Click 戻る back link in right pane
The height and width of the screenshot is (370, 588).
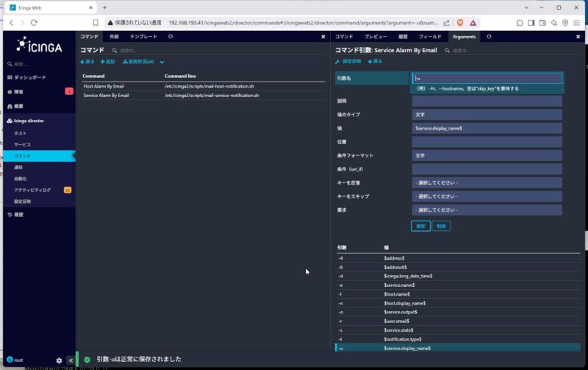(375, 62)
